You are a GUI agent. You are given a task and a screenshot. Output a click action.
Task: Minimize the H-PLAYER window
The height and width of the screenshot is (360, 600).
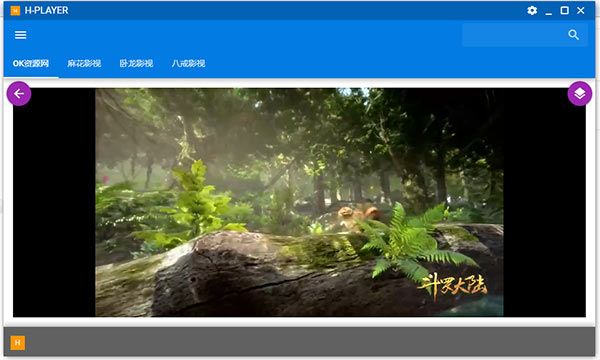549,11
